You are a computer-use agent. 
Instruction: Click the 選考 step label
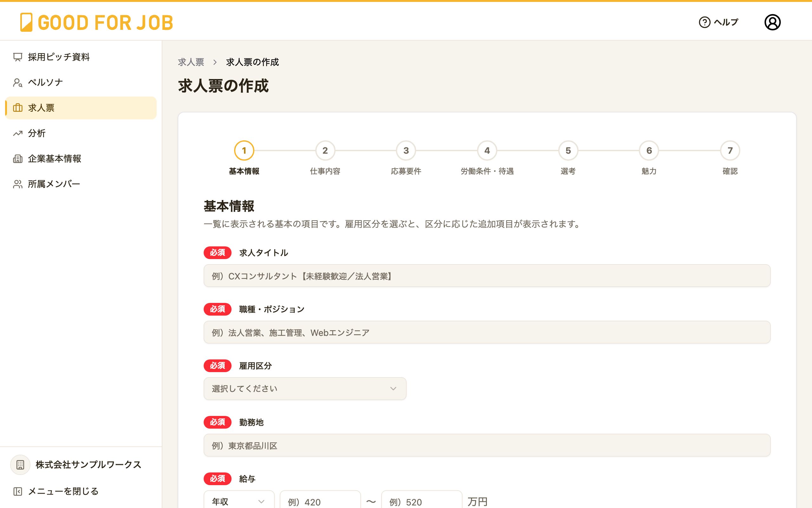tap(568, 171)
